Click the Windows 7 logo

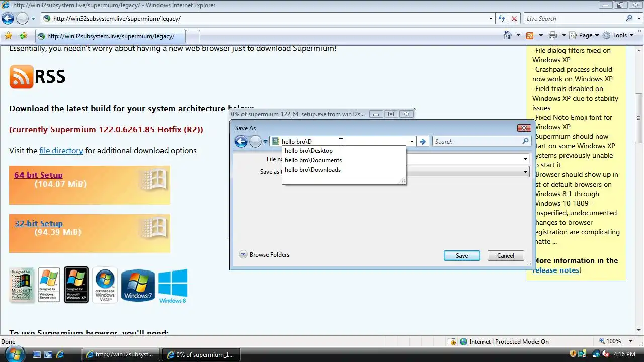(x=138, y=285)
